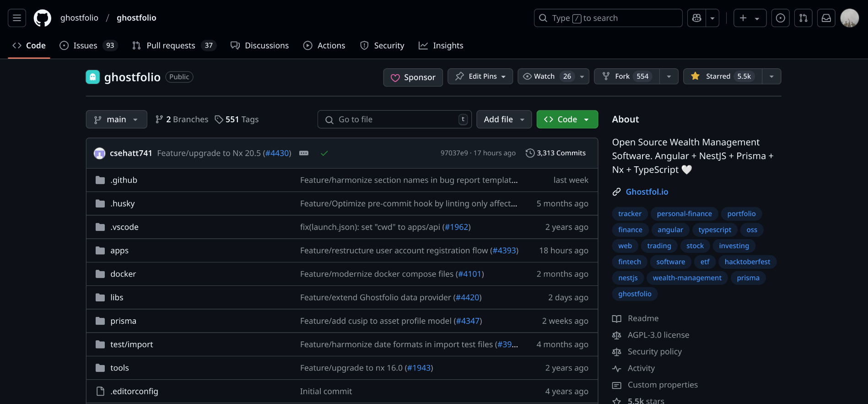Viewport: 868px width, 404px height.
Task: Open the Add file dropdown
Action: click(x=504, y=120)
